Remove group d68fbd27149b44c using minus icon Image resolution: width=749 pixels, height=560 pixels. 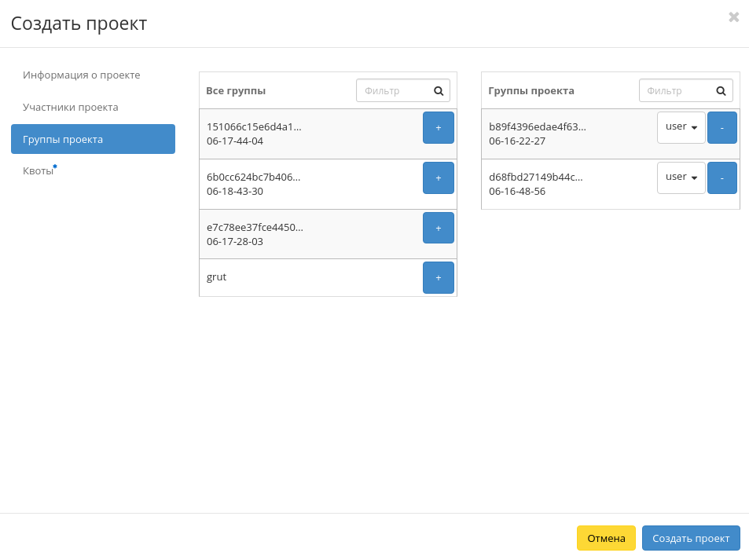pyautogui.click(x=721, y=178)
